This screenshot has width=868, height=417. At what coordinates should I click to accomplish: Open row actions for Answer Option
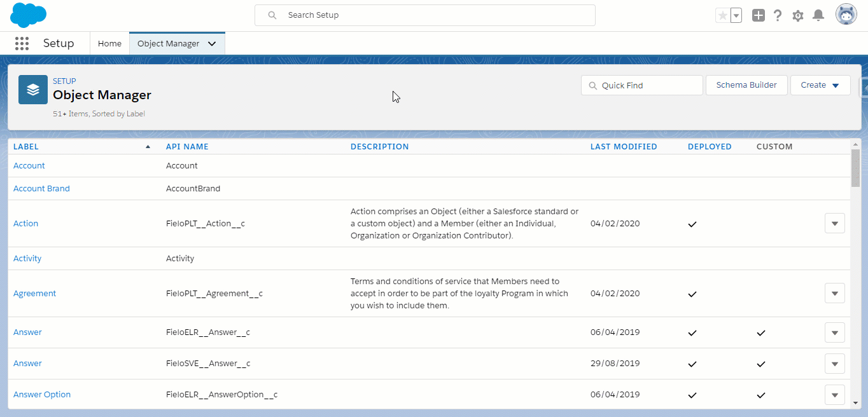pyautogui.click(x=835, y=395)
